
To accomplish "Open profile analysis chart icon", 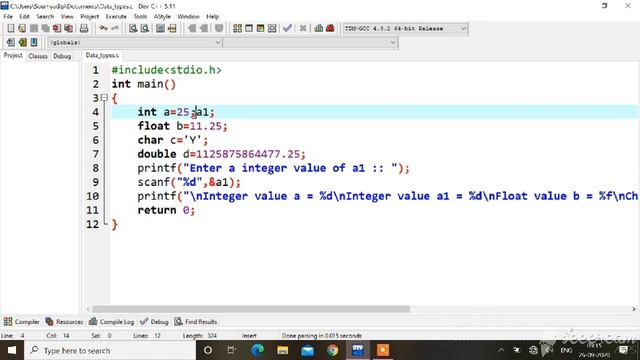I will point(319,28).
